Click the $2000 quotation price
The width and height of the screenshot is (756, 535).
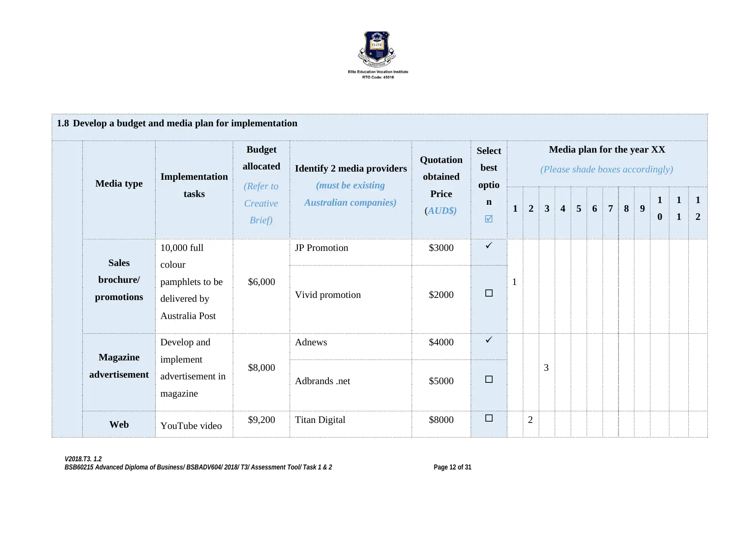pyautogui.click(x=441, y=295)
